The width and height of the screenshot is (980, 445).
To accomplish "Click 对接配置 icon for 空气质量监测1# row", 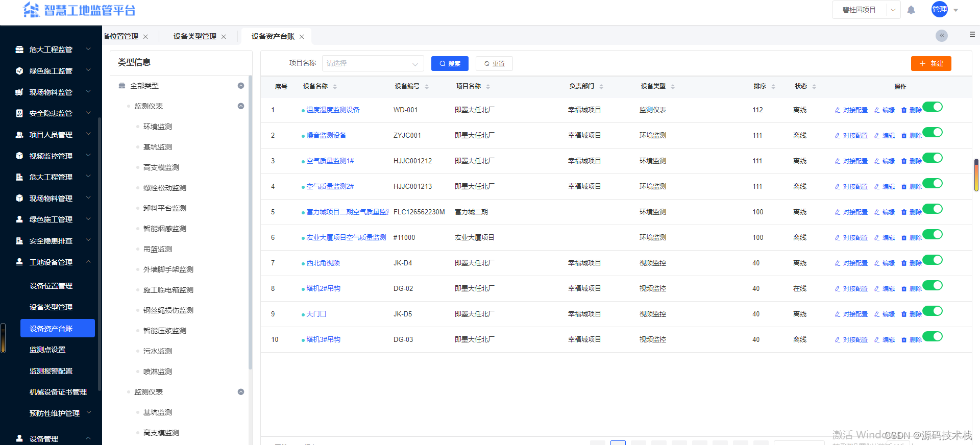I will click(x=838, y=161).
